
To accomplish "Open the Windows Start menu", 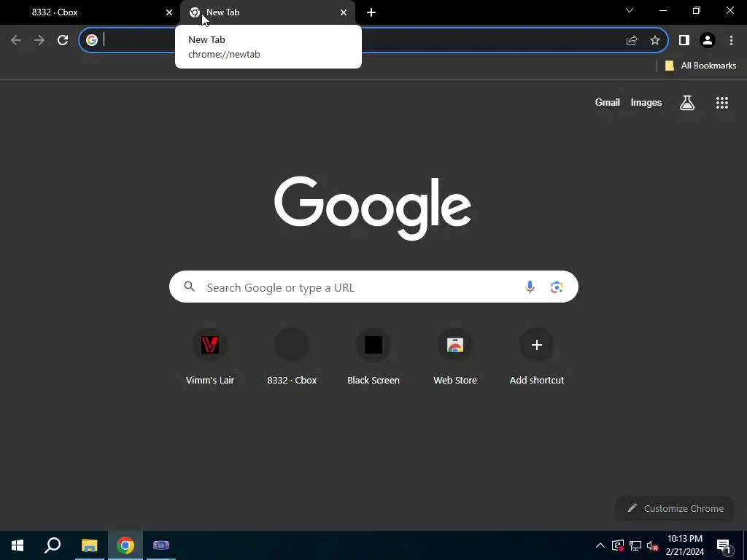I will (x=18, y=545).
